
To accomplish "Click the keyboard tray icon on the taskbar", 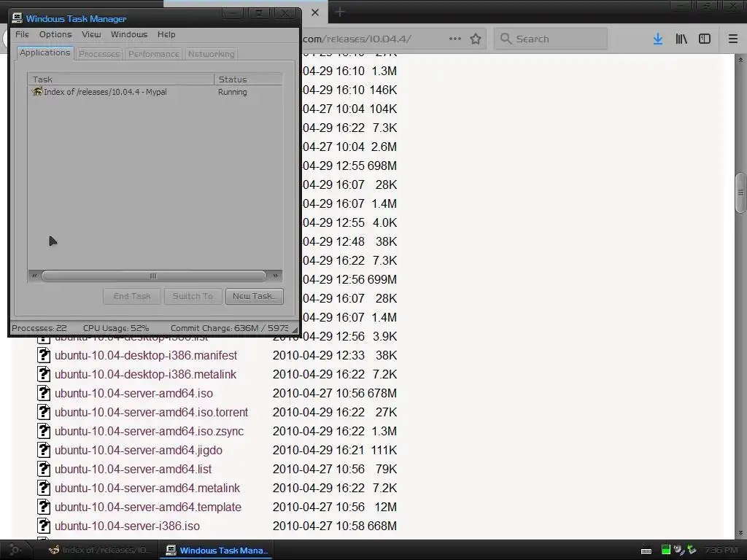I will [646, 551].
